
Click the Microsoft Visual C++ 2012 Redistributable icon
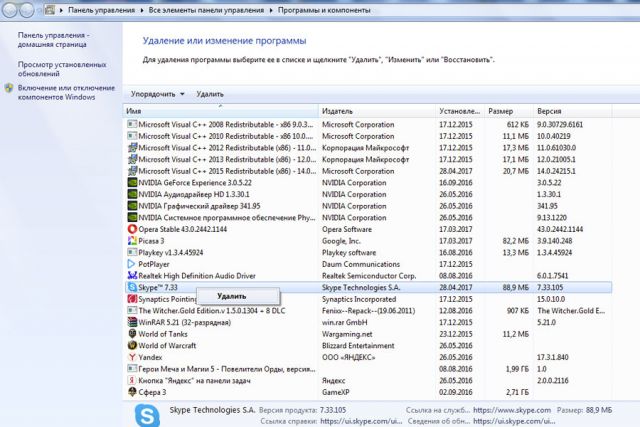[132, 147]
